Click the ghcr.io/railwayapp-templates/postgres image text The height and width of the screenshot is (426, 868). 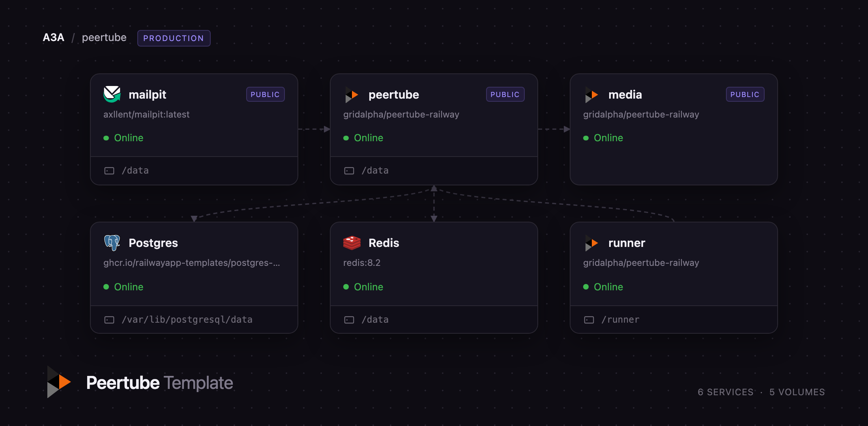(x=192, y=263)
